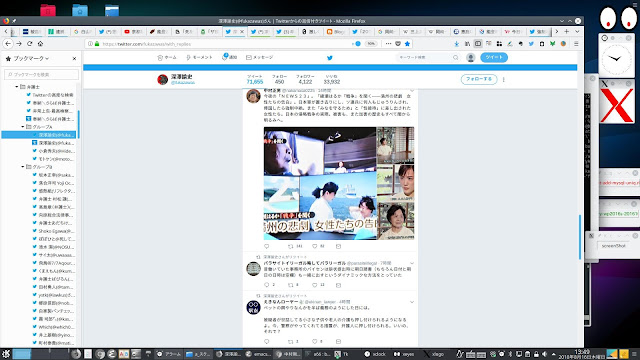Toggle the Firefox sidebar button
Viewport: 640px width, 360px height.
(x=478, y=44)
